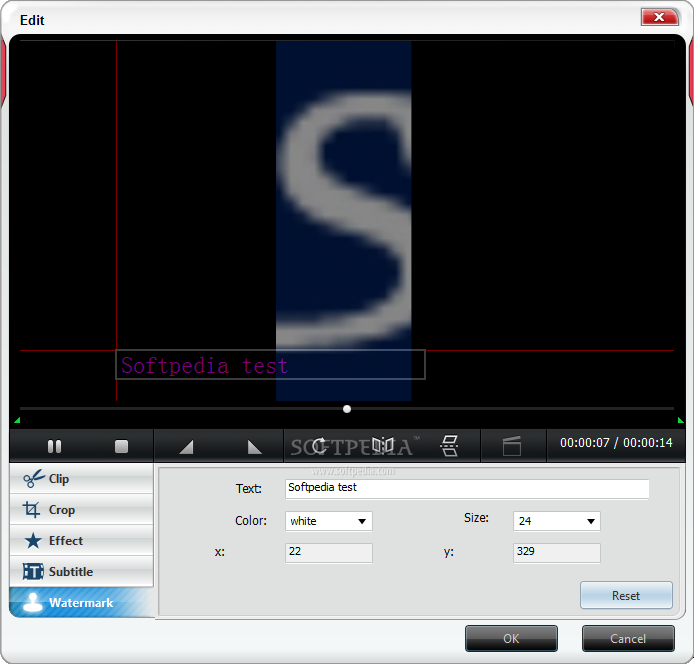This screenshot has width=694, height=664.
Task: Open the Subtitle tab
Action: (81, 571)
